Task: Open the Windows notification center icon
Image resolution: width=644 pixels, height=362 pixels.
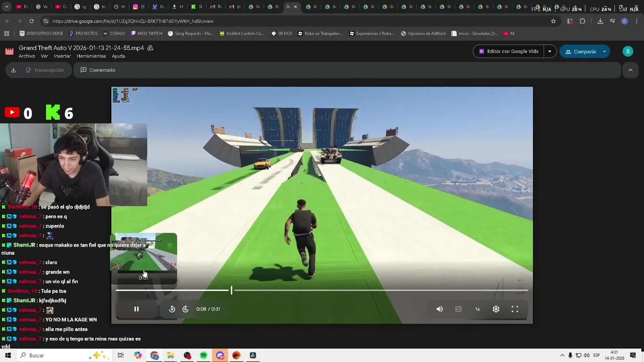Action: [633, 355]
